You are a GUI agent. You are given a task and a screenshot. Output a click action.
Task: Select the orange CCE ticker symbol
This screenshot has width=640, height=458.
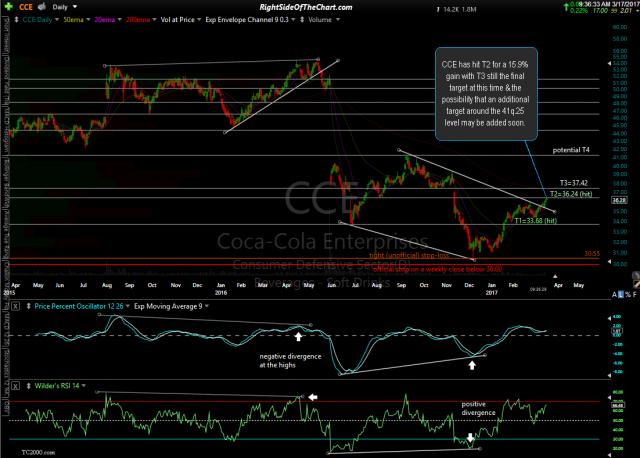pyautogui.click(x=26, y=7)
